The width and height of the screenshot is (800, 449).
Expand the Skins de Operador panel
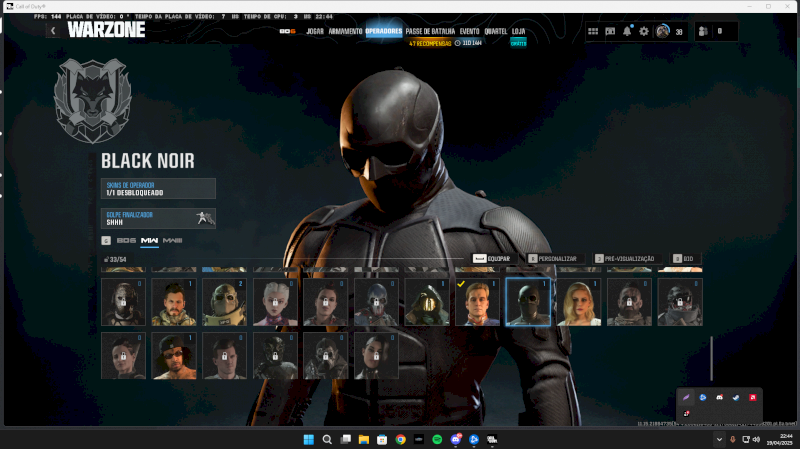tap(158, 188)
